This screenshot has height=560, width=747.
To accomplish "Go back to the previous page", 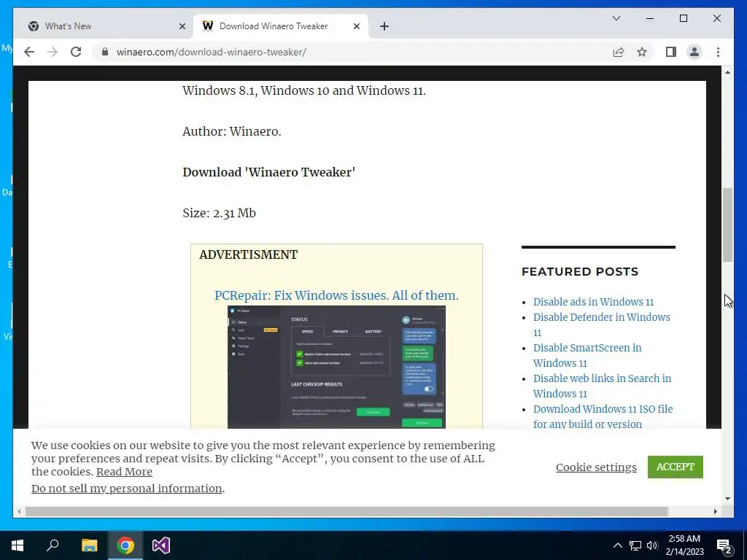I will point(29,52).
